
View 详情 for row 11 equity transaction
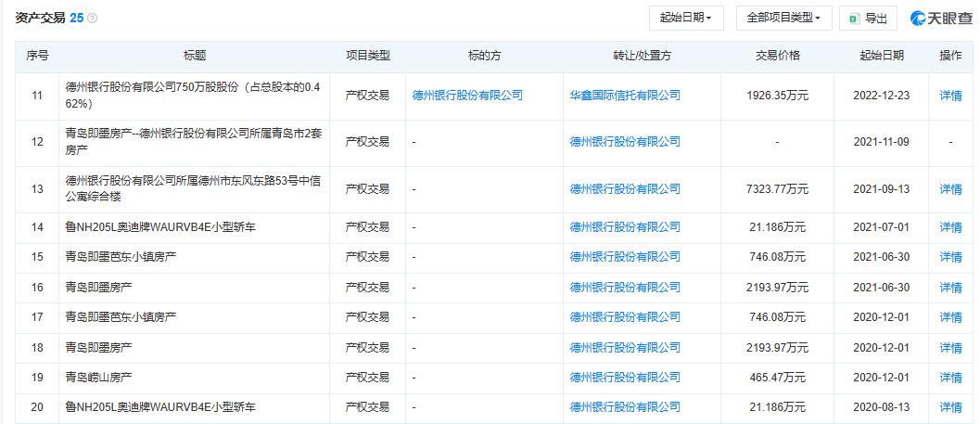950,95
